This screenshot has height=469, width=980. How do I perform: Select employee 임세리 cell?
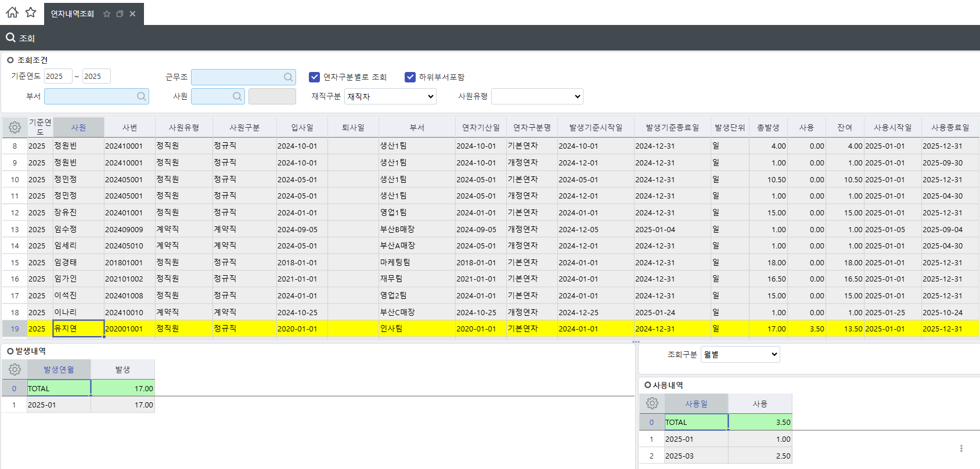click(78, 246)
